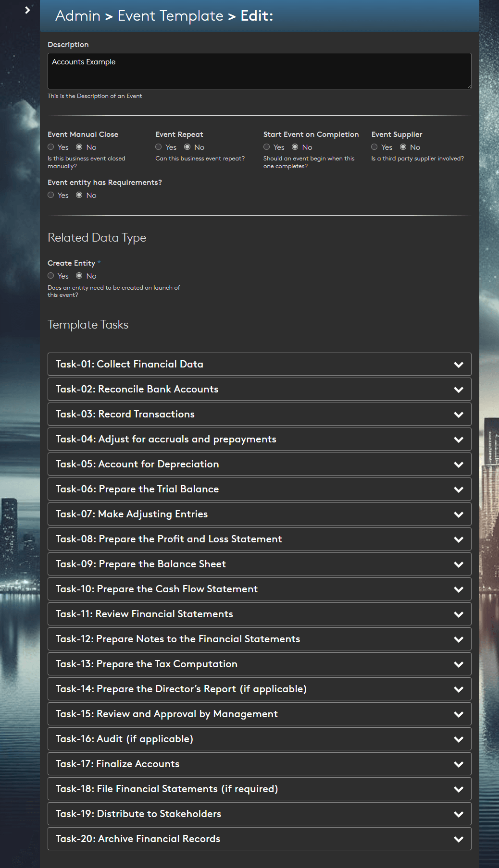The height and width of the screenshot is (868, 499).
Task: Select 'Reconcile Bank Accounts' task title
Action: [158, 389]
